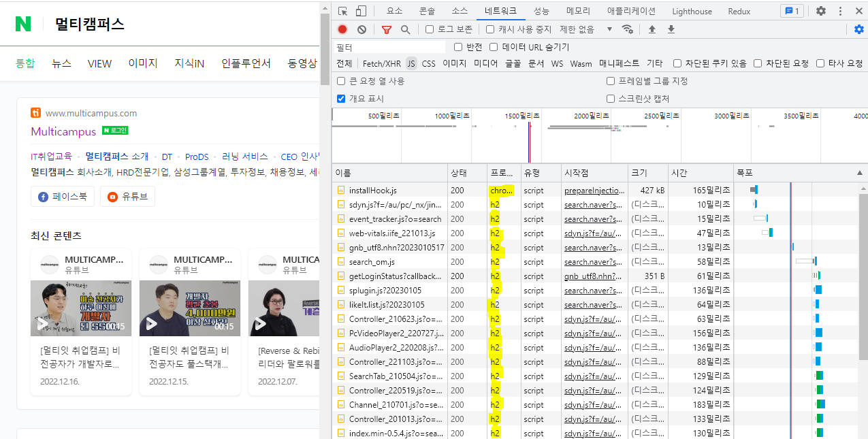Toggle 캐시 사용 중지 checkbox
Viewport: 868px width, 439px height.
490,29
